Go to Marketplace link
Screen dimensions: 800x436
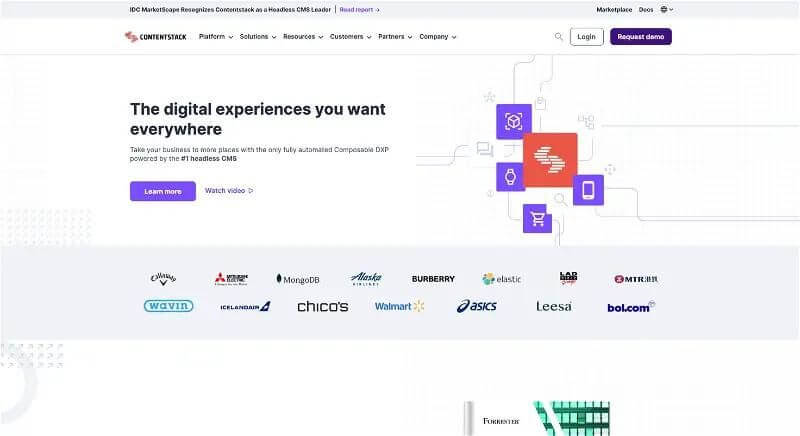pyautogui.click(x=614, y=10)
